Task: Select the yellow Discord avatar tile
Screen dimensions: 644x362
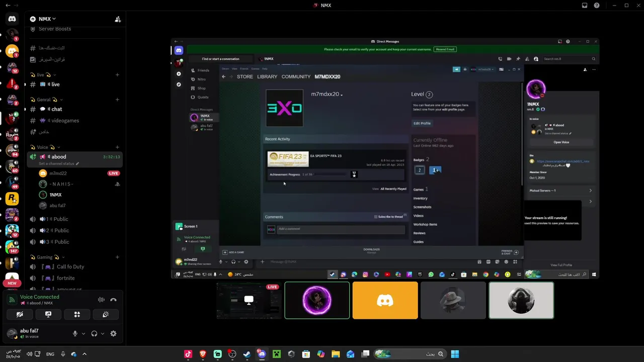Action: click(385, 301)
